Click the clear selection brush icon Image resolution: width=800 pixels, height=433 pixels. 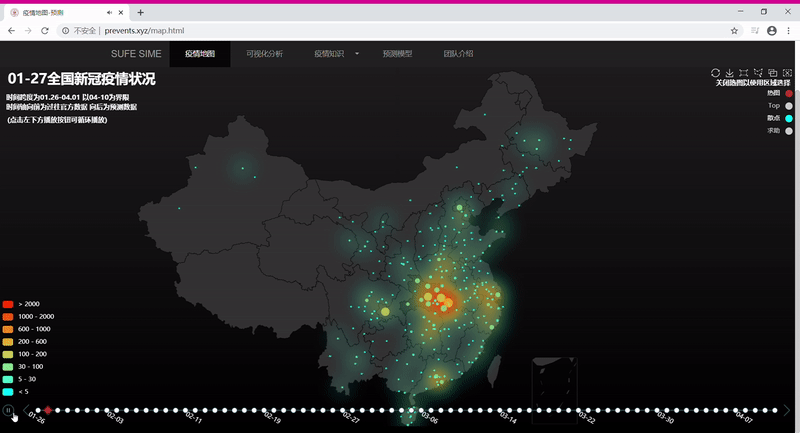pos(788,73)
